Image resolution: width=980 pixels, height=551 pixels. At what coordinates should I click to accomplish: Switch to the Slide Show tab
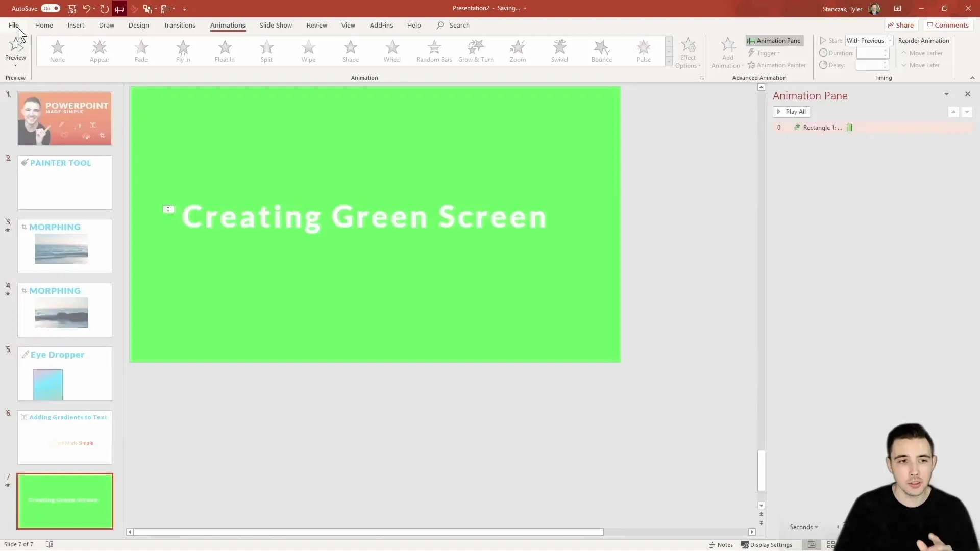click(x=276, y=25)
